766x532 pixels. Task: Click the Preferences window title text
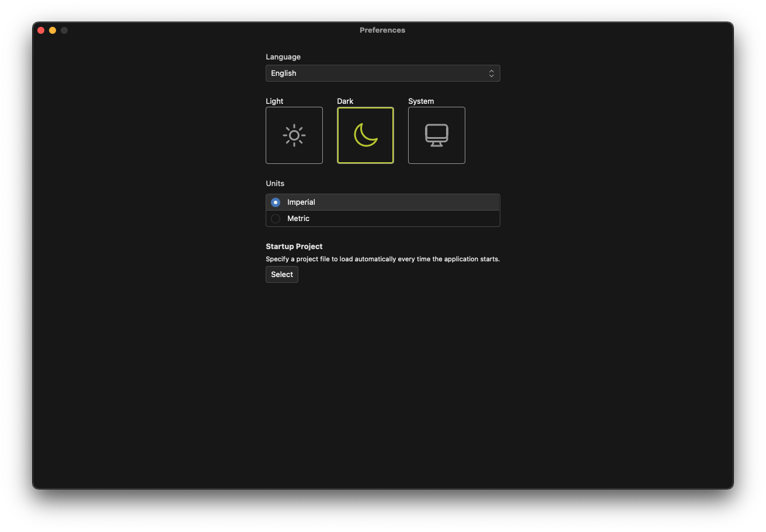(x=382, y=30)
